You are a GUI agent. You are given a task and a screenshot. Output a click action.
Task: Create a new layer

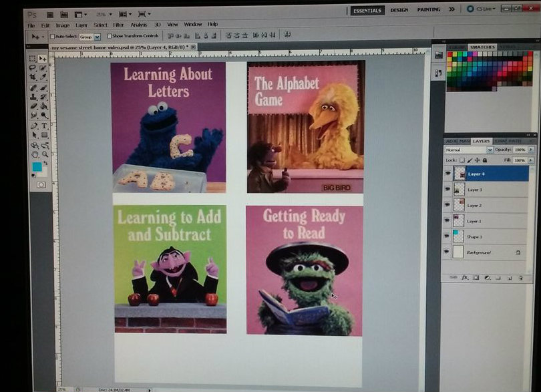(x=510, y=278)
